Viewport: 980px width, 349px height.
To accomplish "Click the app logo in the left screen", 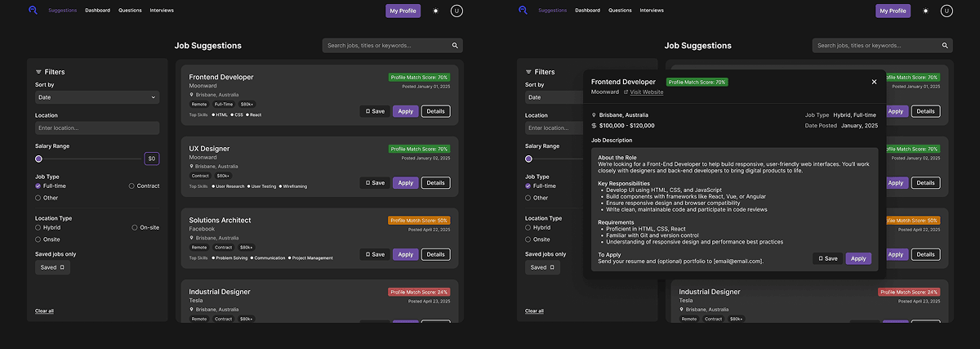I will pos(33,11).
